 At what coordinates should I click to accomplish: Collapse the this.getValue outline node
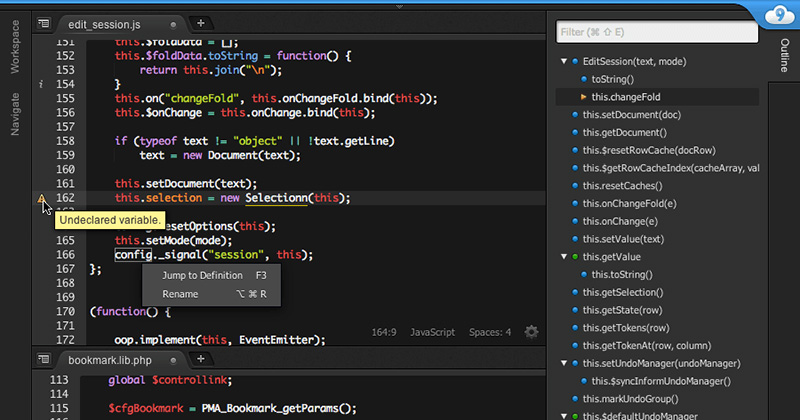pos(564,257)
